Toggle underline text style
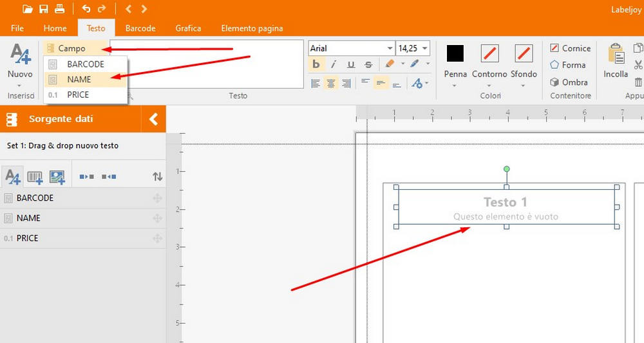 point(351,64)
